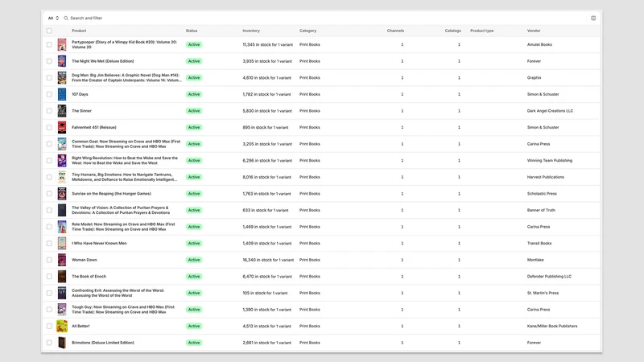Viewport: 644px width, 362px height.
Task: Click the Dog Man book cover thumbnail
Action: click(x=62, y=77)
